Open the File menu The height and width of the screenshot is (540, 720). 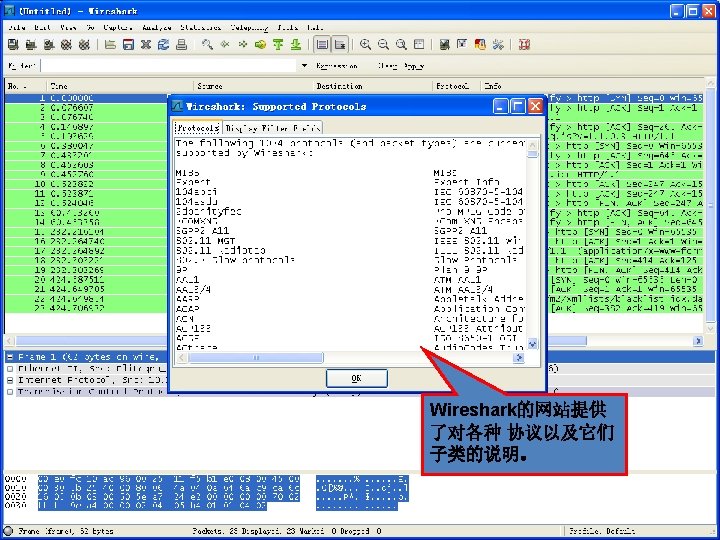17,28
